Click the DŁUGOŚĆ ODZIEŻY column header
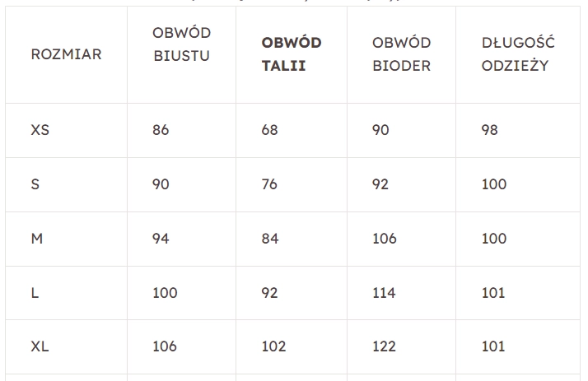 pyautogui.click(x=518, y=54)
